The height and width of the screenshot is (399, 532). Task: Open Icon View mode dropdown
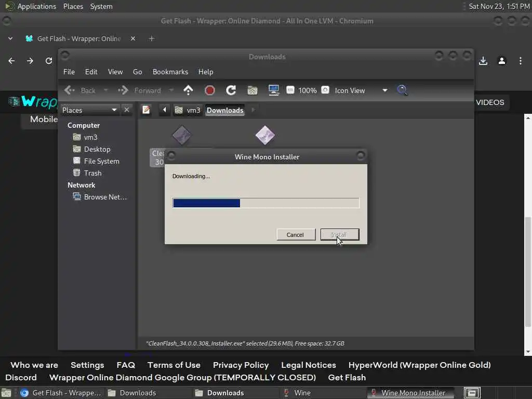pyautogui.click(x=362, y=90)
